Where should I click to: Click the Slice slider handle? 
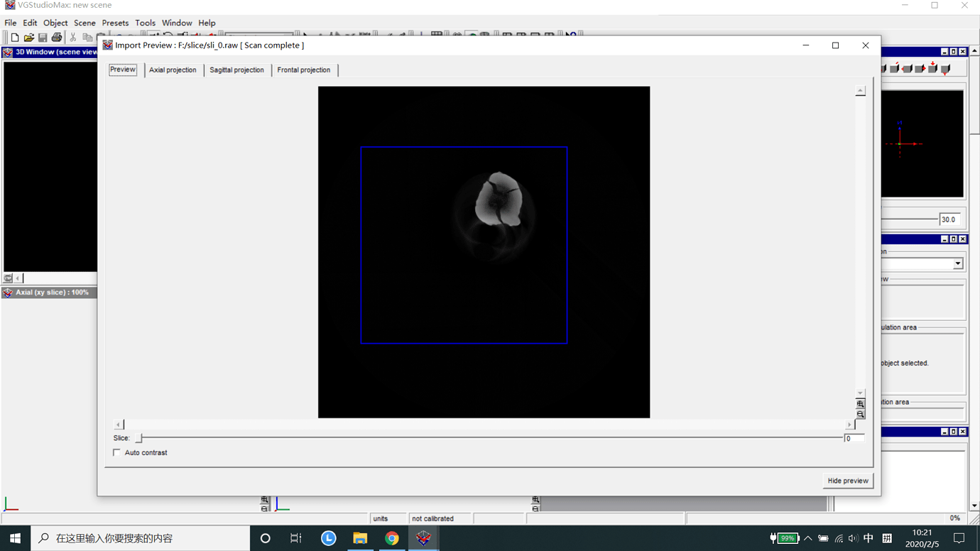(139, 438)
